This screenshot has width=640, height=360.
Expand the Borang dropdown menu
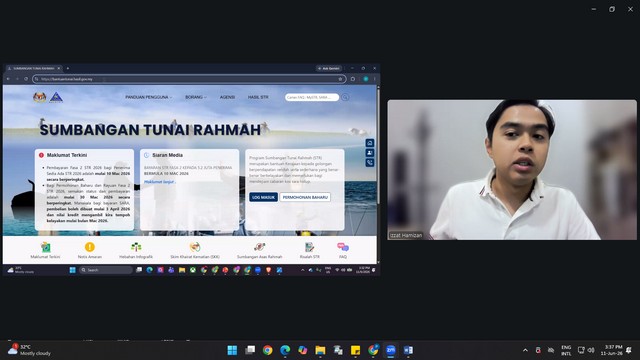pyautogui.click(x=196, y=97)
